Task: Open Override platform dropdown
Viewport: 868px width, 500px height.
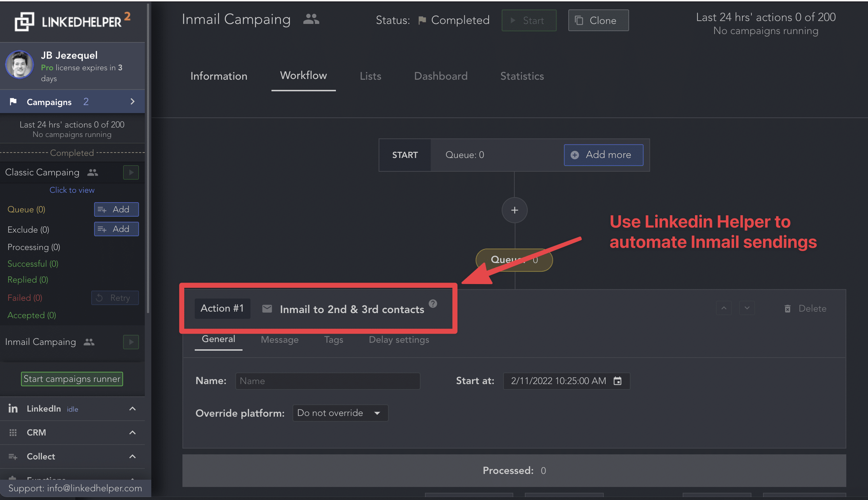Action: [x=338, y=413]
